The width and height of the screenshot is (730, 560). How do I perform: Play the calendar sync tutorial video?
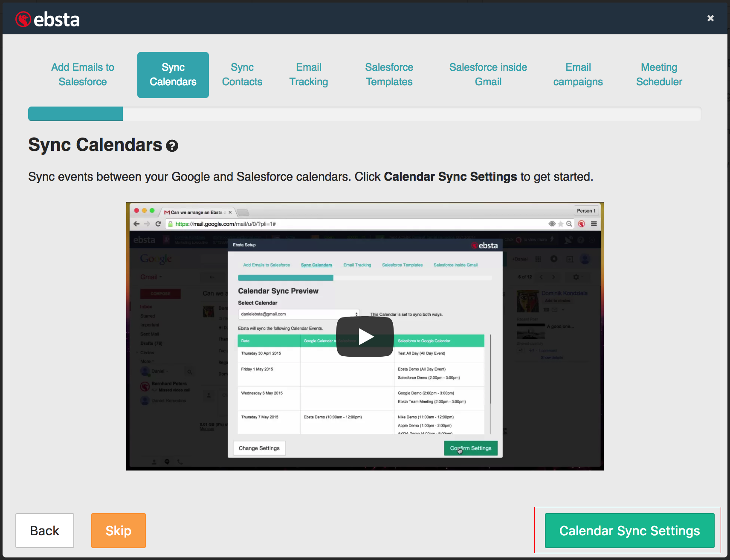(x=365, y=337)
